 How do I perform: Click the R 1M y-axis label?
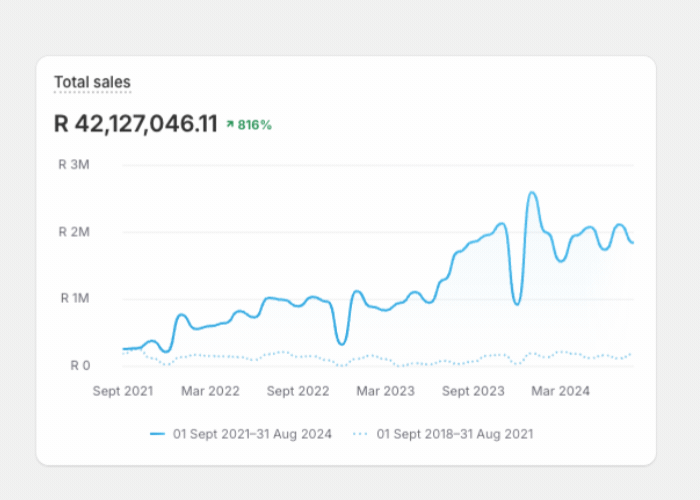point(75,298)
